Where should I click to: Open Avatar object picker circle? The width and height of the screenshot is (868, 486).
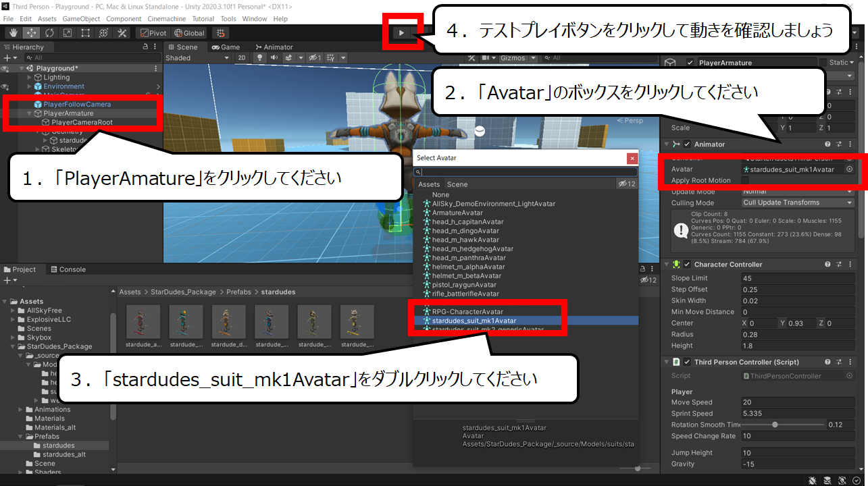coord(849,169)
